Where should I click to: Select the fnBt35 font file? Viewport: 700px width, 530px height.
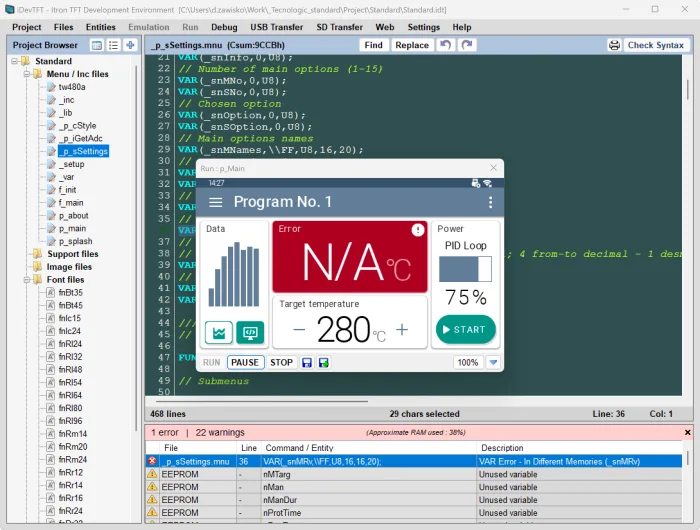coord(71,292)
